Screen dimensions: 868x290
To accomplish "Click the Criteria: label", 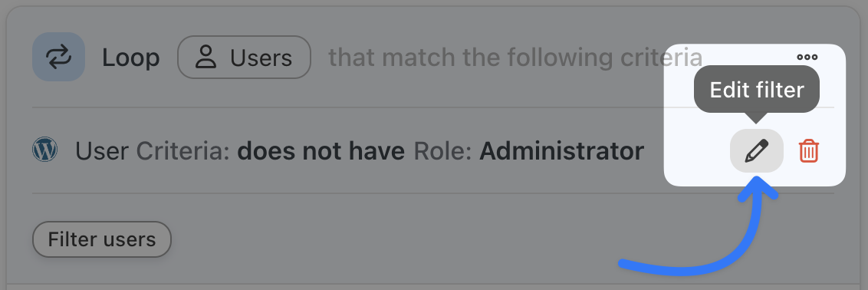I will click(x=182, y=151).
